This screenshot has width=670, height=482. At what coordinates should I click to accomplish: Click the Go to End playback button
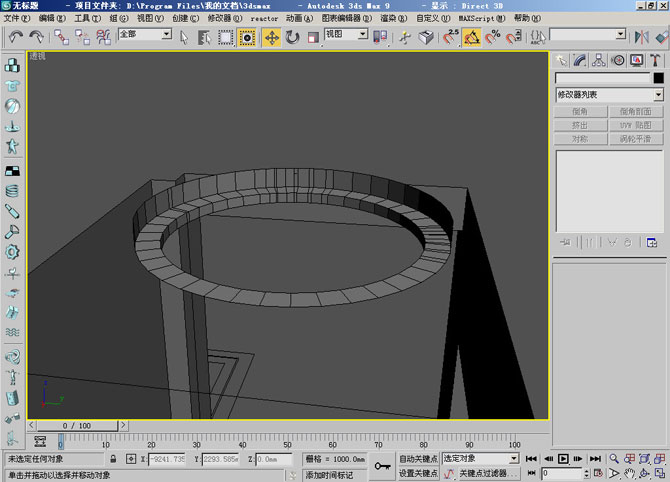(595, 459)
